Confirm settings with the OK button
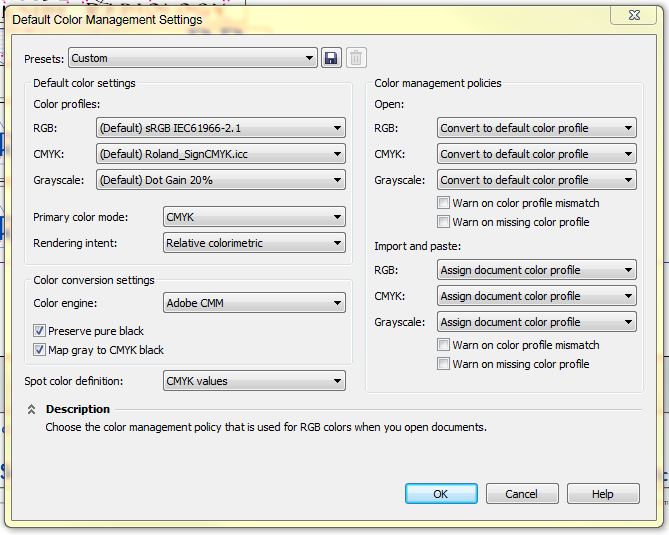669x535 pixels. pyautogui.click(x=441, y=494)
